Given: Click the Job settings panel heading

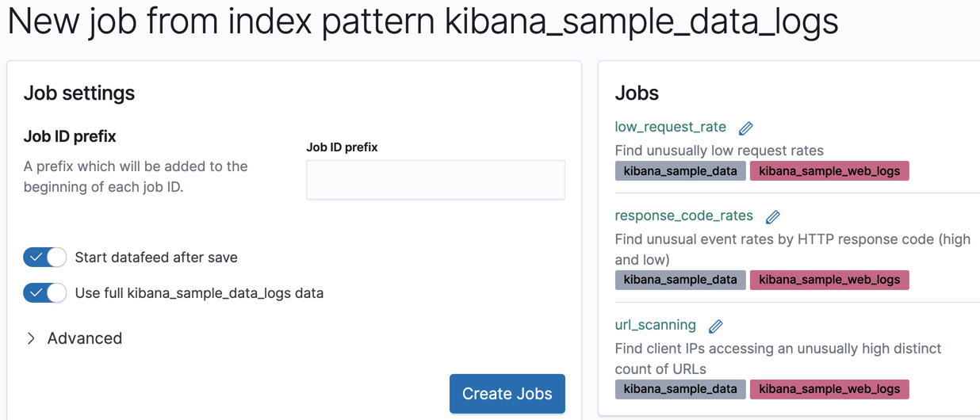Looking at the screenshot, I should [79, 93].
